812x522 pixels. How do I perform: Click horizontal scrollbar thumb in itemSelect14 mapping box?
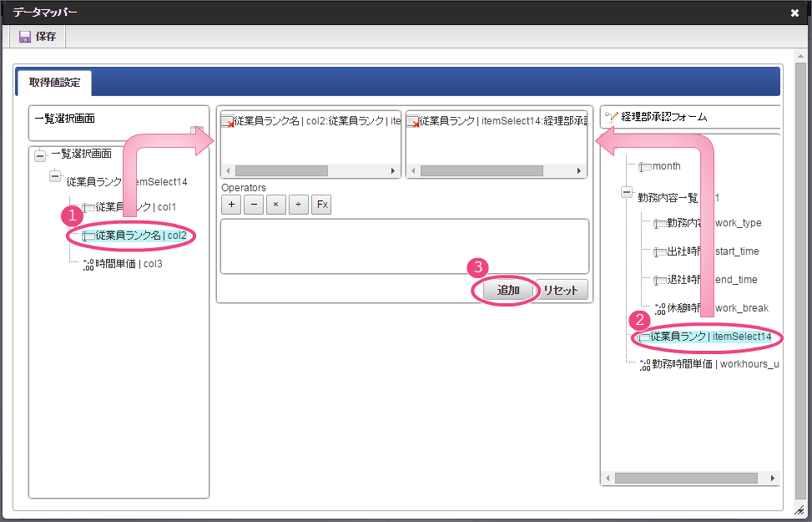(x=482, y=170)
